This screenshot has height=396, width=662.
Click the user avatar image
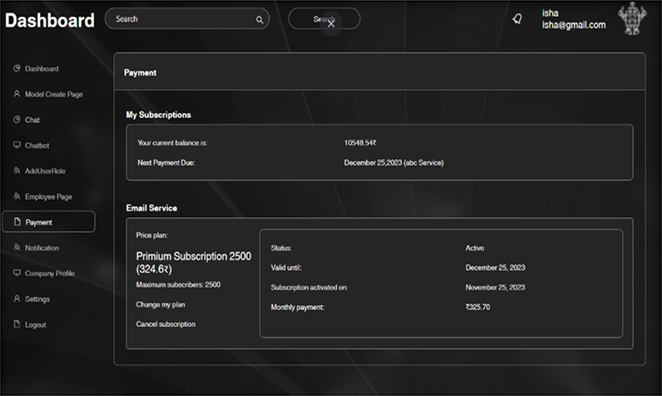pyautogui.click(x=632, y=19)
